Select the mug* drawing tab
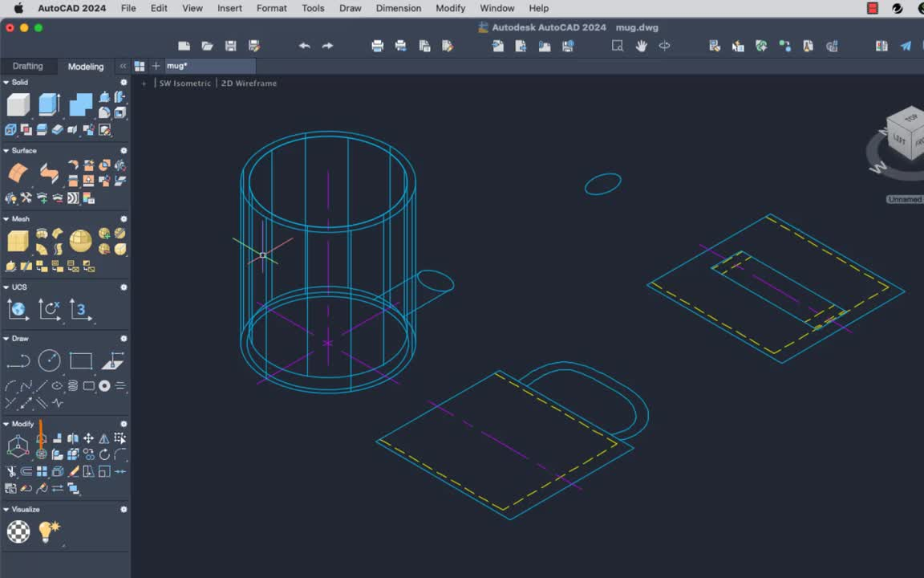 pyautogui.click(x=209, y=66)
